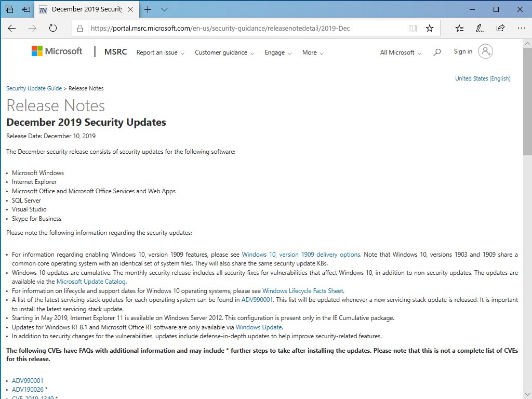Open ADV190026 advisory link
532x399 pixels.
(x=28, y=390)
